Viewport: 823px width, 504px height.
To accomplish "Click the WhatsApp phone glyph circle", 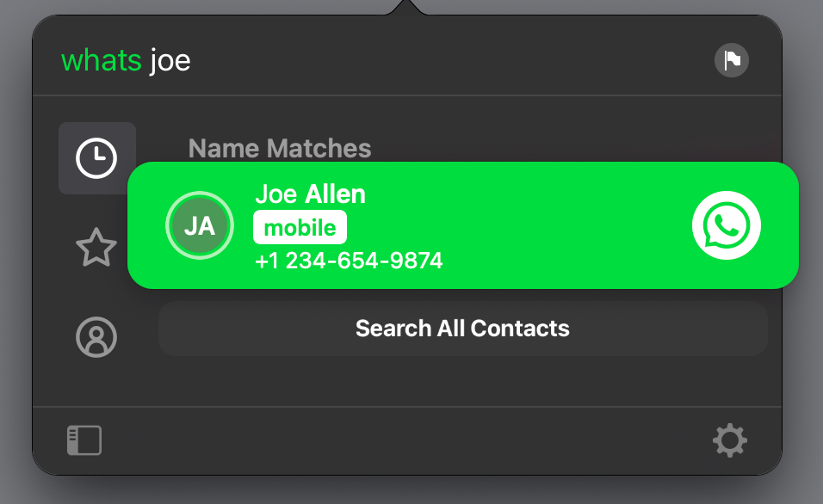I will pos(726,225).
